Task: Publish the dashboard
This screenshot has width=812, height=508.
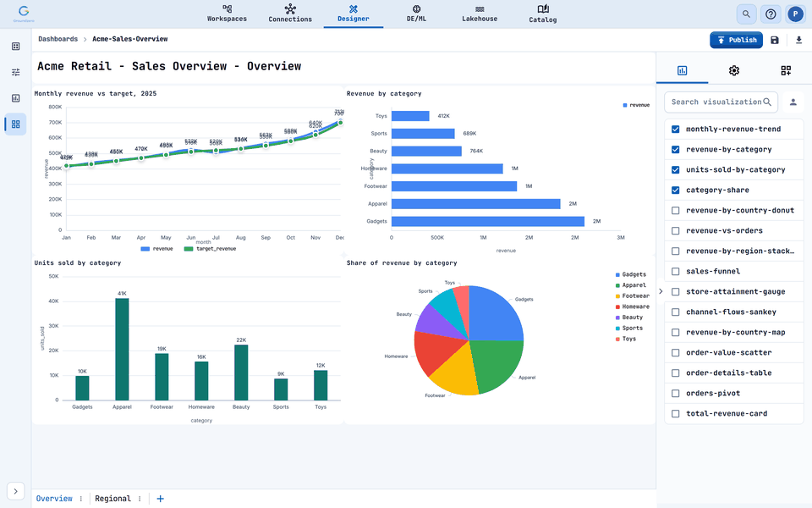Action: click(736, 40)
